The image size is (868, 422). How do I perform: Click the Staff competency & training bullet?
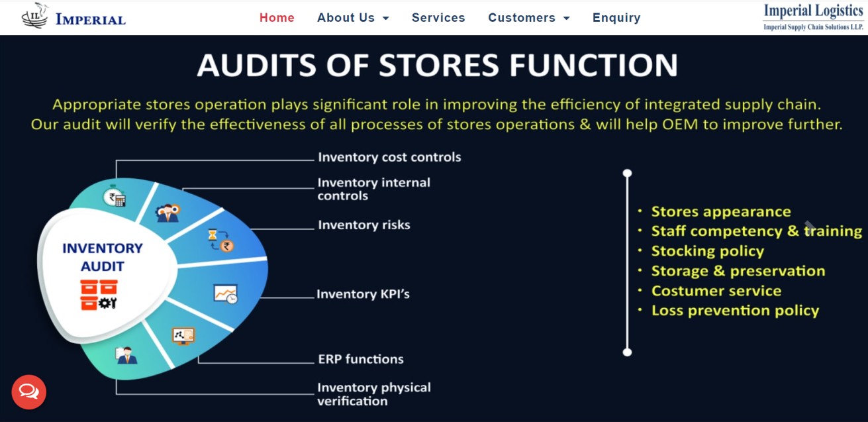[x=757, y=231]
